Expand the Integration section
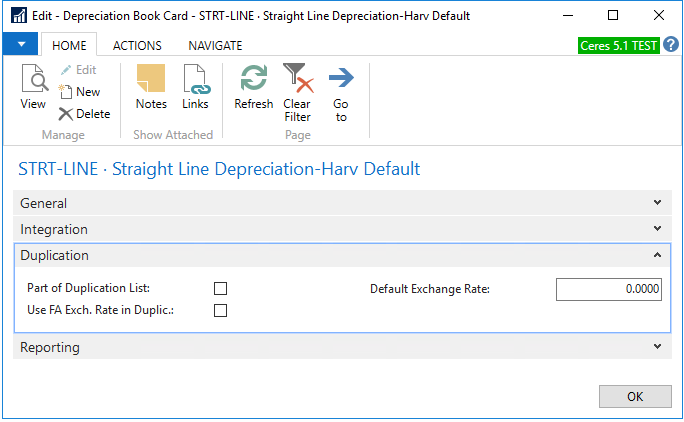 tap(657, 229)
